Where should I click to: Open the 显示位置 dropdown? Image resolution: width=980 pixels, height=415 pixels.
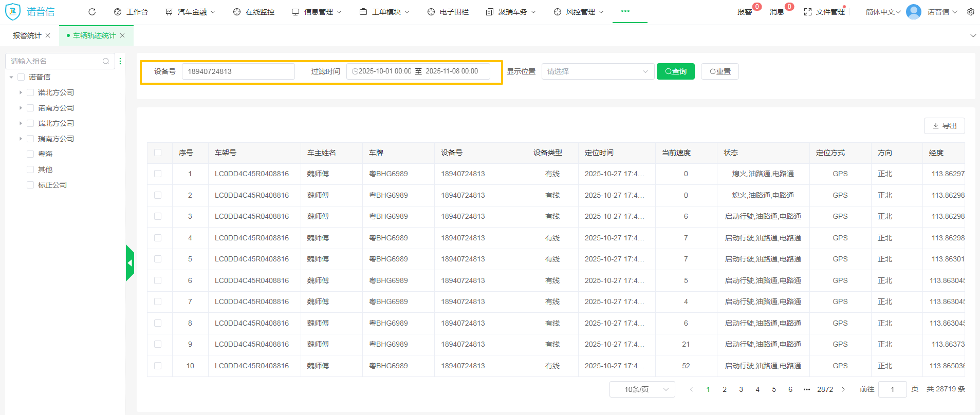click(x=597, y=71)
